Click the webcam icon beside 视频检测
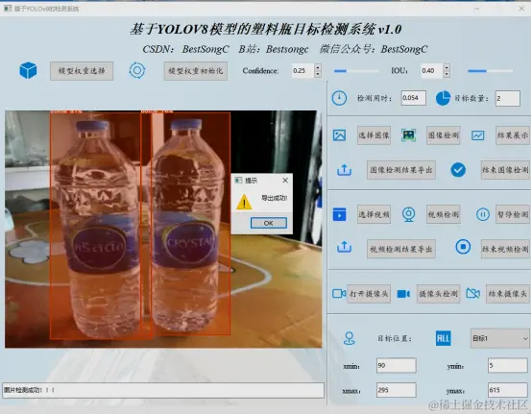The width and height of the screenshot is (532, 415). pyautogui.click(x=408, y=214)
